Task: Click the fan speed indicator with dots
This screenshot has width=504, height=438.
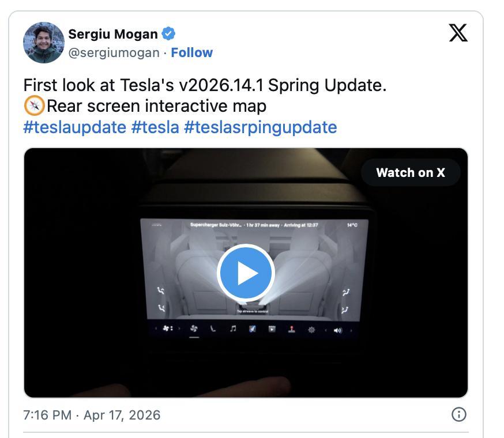Action: pos(167,328)
